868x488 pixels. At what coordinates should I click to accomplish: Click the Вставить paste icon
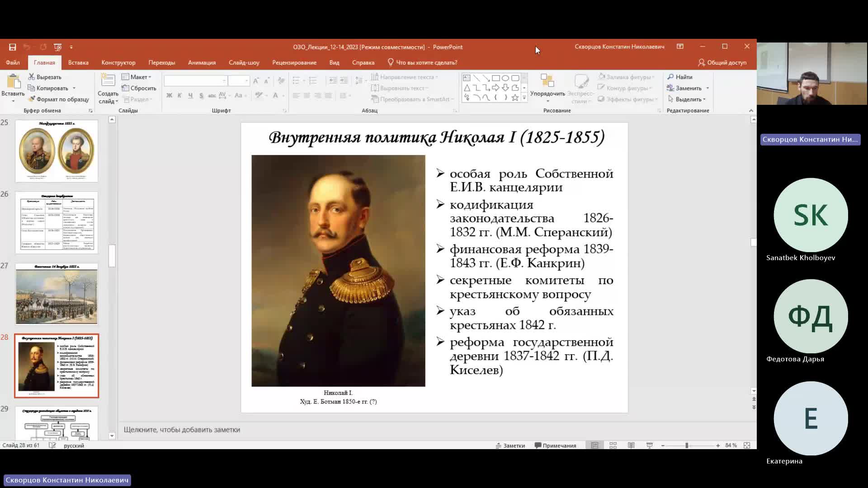point(13,82)
